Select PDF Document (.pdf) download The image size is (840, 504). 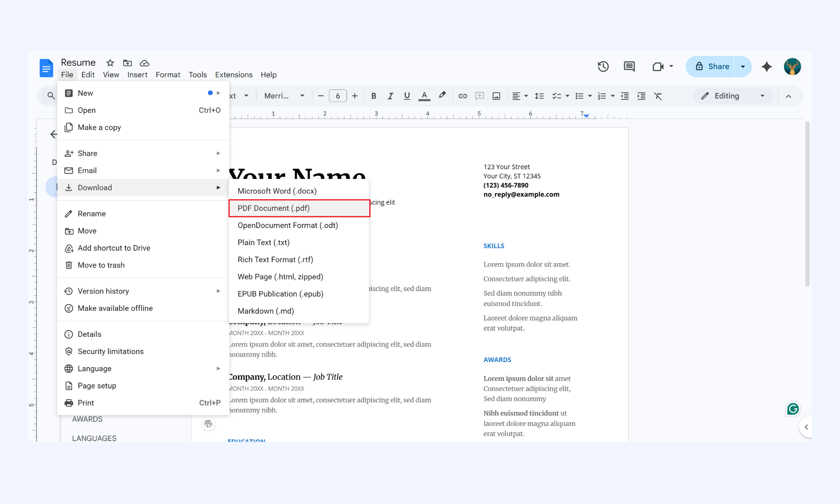[299, 208]
